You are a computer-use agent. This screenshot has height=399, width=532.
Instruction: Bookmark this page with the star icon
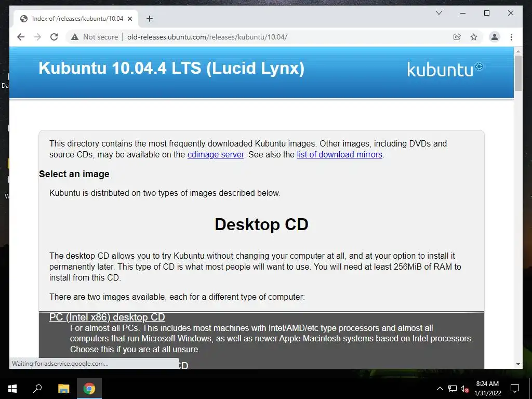(x=474, y=37)
